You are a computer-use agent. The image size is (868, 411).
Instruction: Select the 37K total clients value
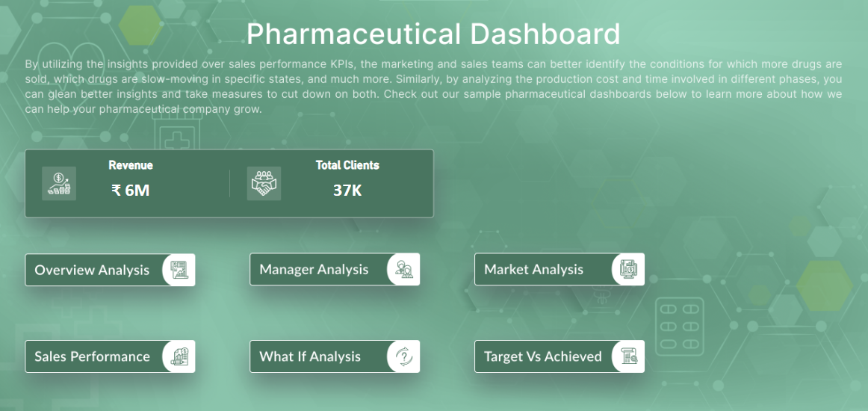click(347, 191)
